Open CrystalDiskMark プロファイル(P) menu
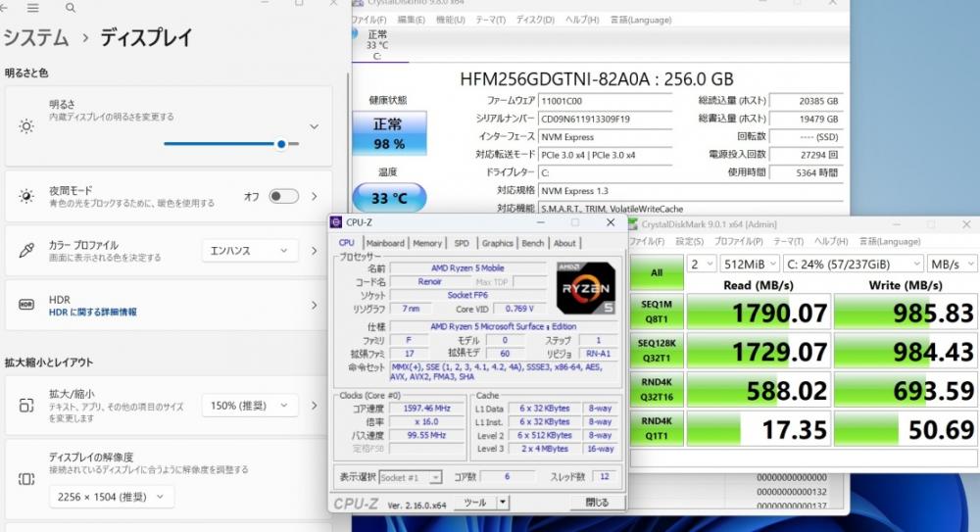 tap(738, 241)
